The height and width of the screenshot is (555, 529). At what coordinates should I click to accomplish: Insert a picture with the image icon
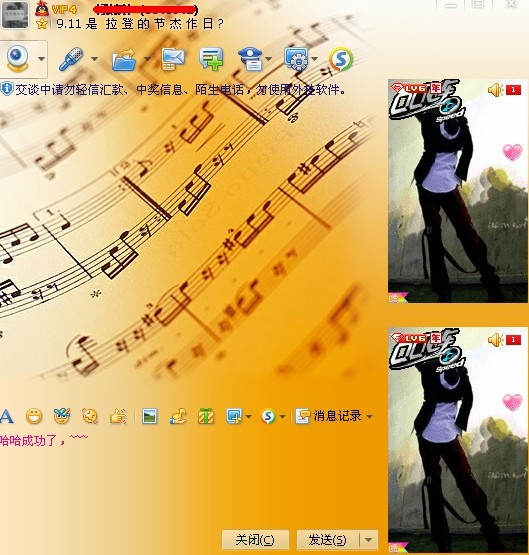coord(150,416)
